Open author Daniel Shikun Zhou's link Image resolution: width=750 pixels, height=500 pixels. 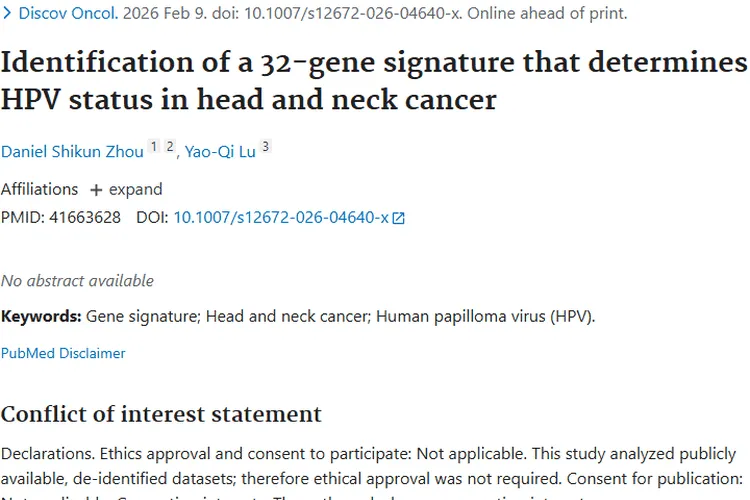pyautogui.click(x=72, y=151)
